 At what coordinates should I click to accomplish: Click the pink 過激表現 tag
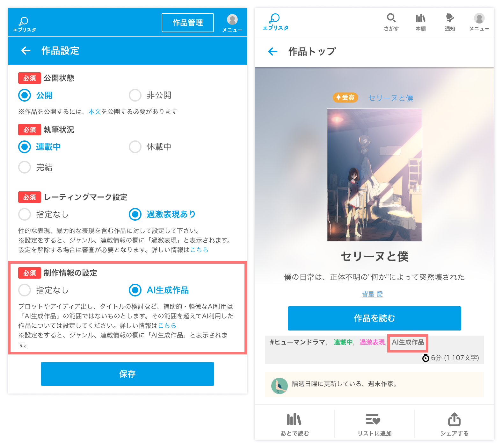pos(372,342)
